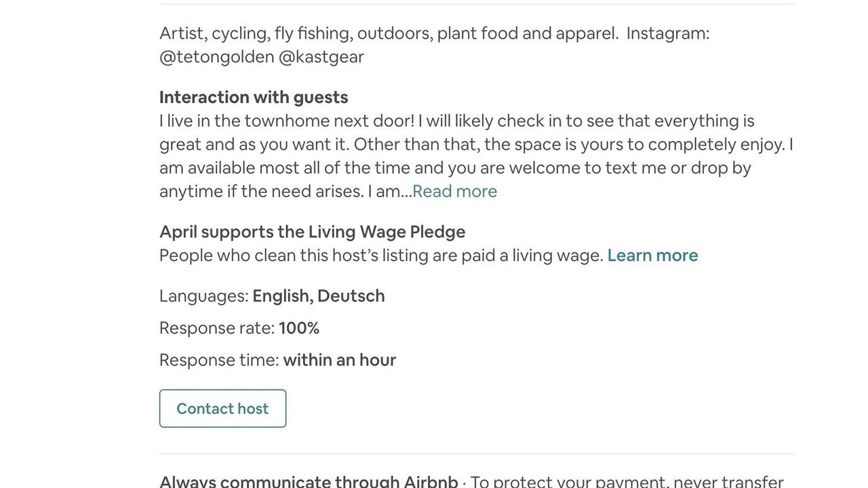The height and width of the screenshot is (488, 868).
Task: Click the @tetongolden Instagram handle
Action: pos(216,57)
